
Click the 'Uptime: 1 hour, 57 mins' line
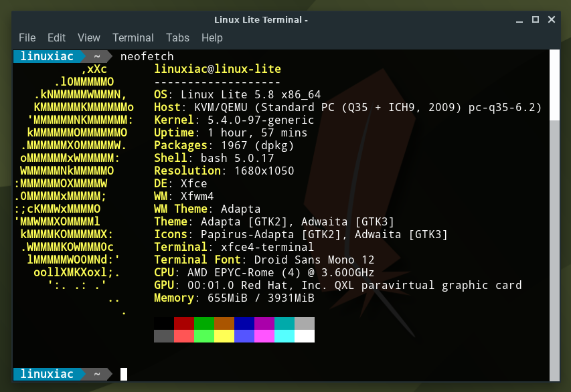pos(230,132)
